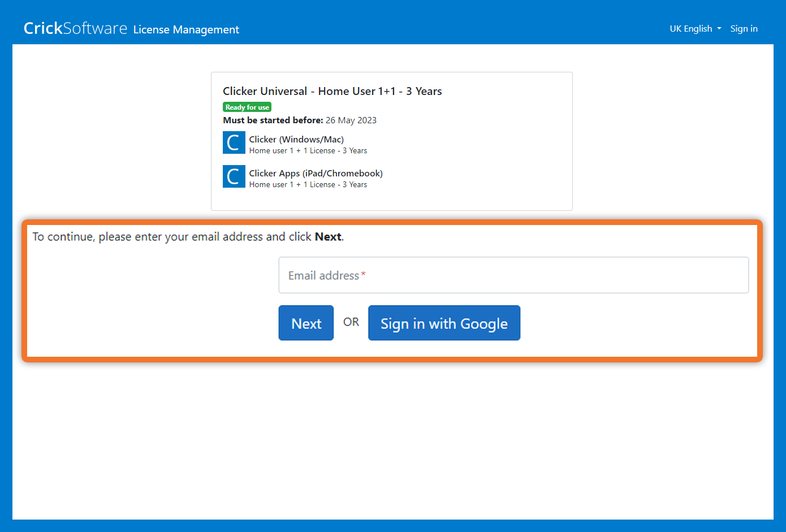Click the Clicker Apps (iPad/Chromebook) product name
Image resolution: width=786 pixels, height=532 pixels.
click(316, 173)
